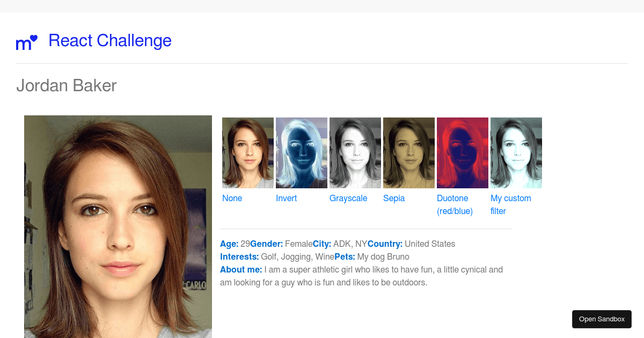
Task: Click the large profile photo
Action: tap(118, 226)
